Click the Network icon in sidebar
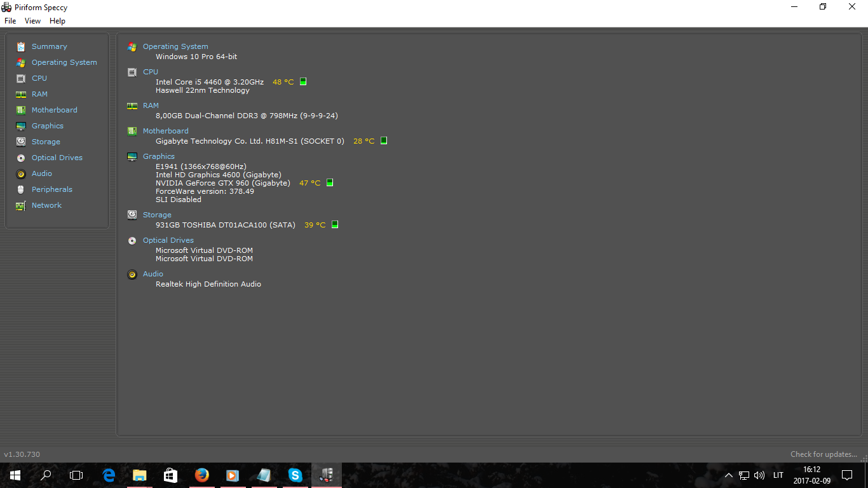 (21, 205)
